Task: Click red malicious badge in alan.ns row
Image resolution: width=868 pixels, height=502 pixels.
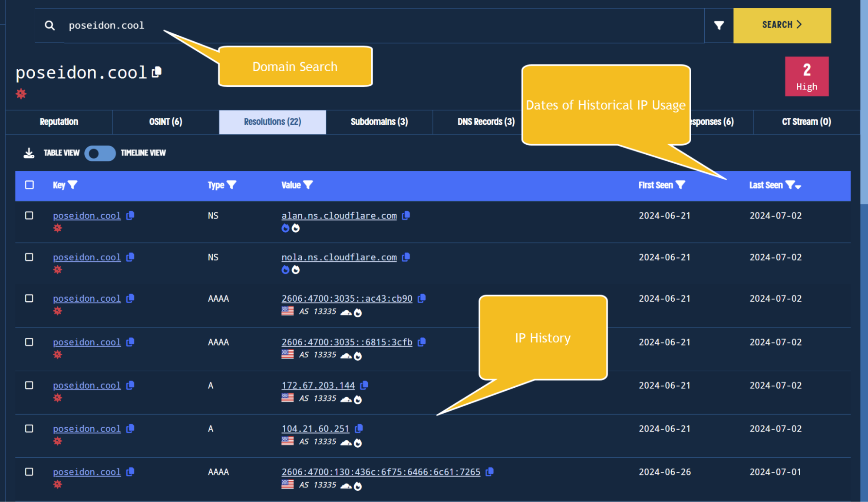Action: (57, 228)
